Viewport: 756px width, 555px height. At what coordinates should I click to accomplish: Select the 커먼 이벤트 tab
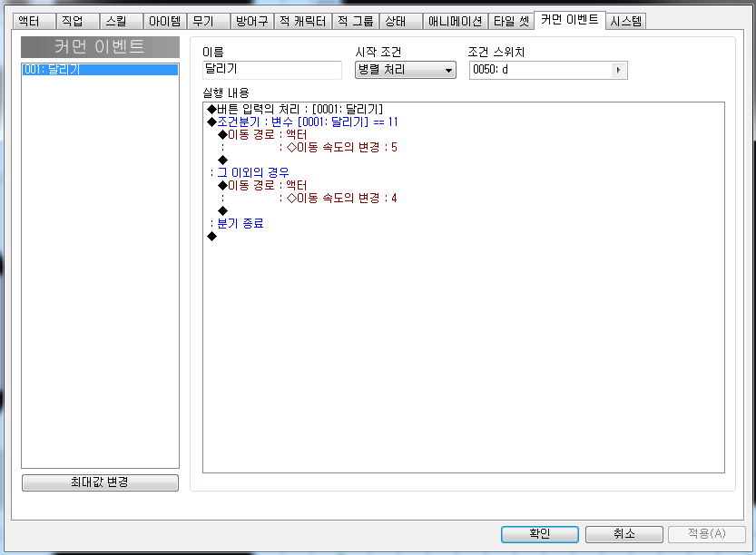(x=570, y=20)
